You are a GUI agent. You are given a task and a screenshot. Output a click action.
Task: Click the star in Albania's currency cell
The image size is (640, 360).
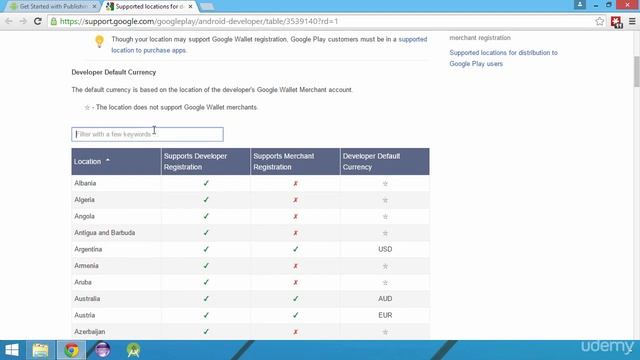(x=385, y=184)
